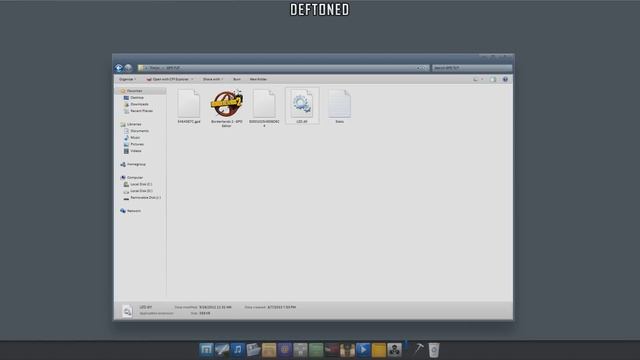Click the Explorer search box
The image size is (640, 360).
472,68
